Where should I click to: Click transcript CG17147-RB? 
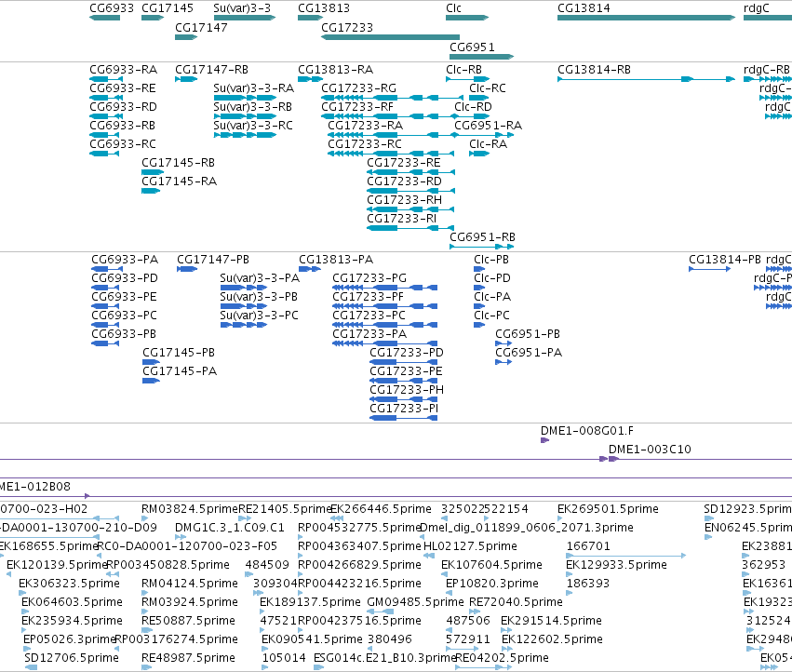point(211,70)
